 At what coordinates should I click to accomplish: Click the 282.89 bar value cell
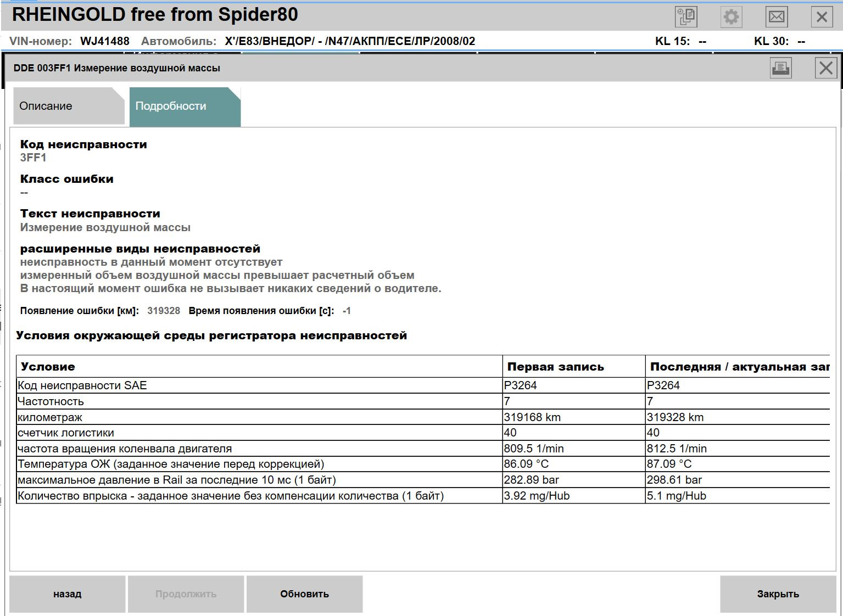(574, 480)
